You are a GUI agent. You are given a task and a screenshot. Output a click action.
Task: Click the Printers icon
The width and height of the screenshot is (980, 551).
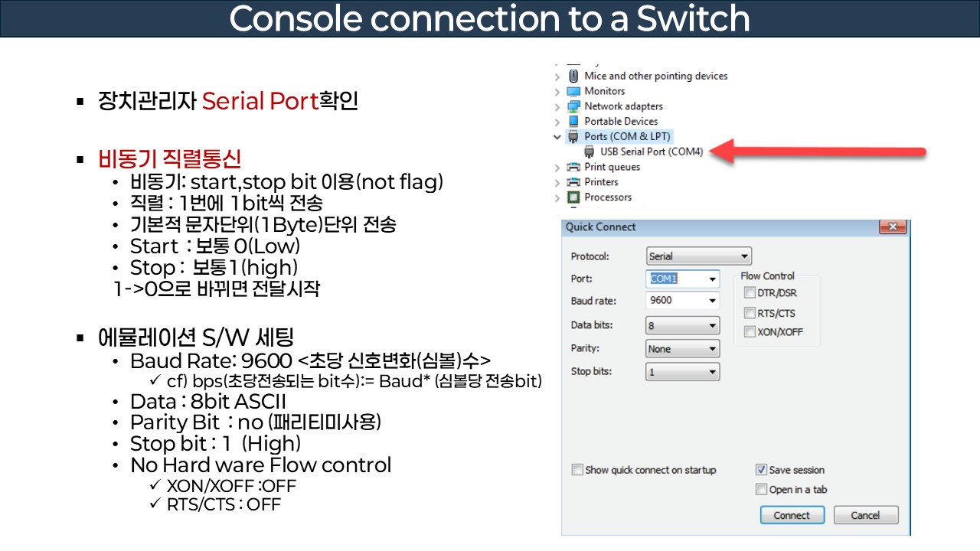coord(573,182)
